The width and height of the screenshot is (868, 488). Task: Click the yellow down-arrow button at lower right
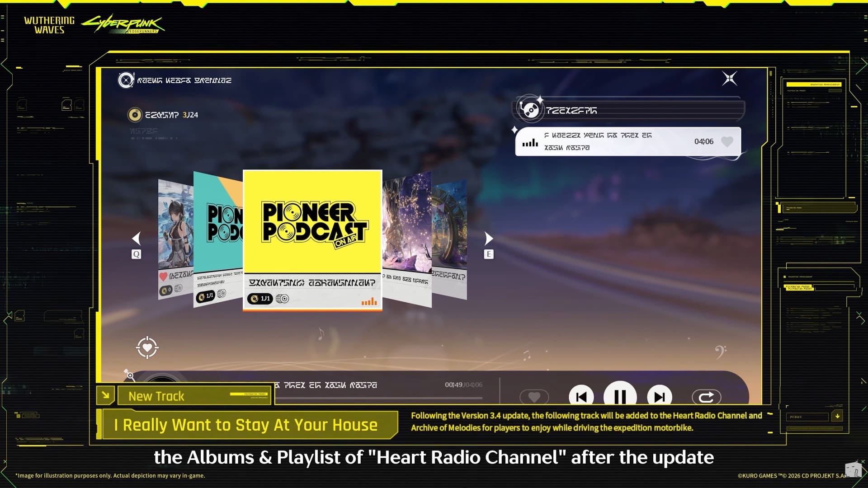click(837, 416)
